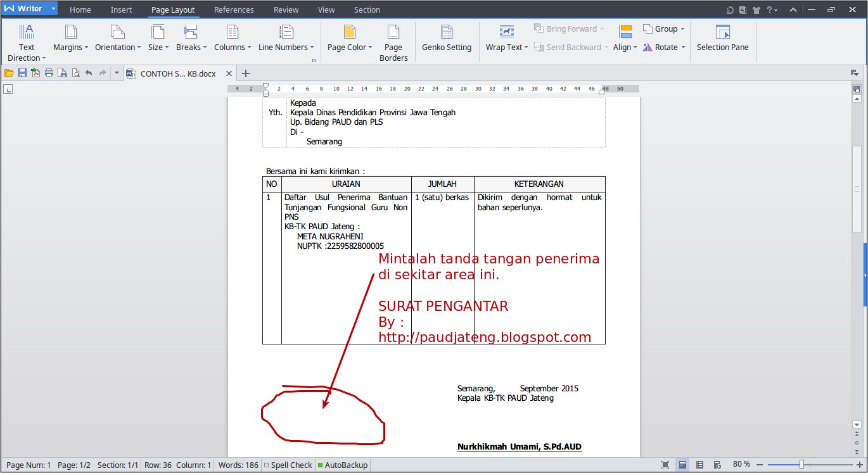Screen dimensions: 868x473
Task: Toggle AutoBackup indicator
Action: pyautogui.click(x=343, y=465)
